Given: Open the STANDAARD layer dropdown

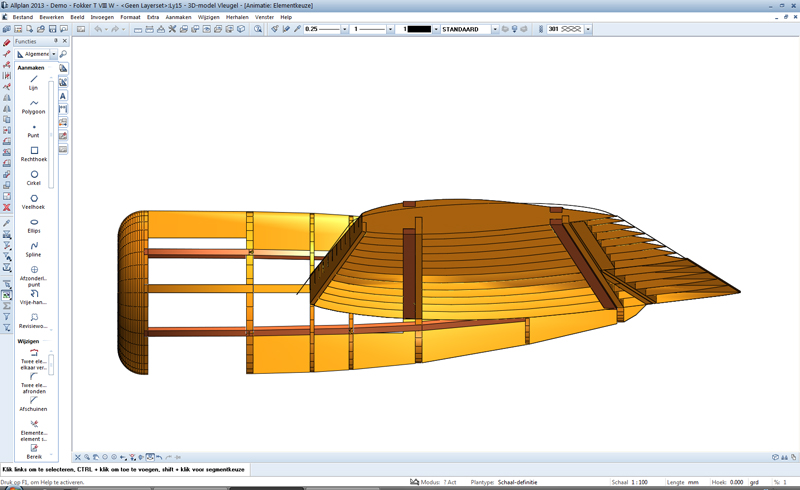Looking at the screenshot, I should [495, 30].
